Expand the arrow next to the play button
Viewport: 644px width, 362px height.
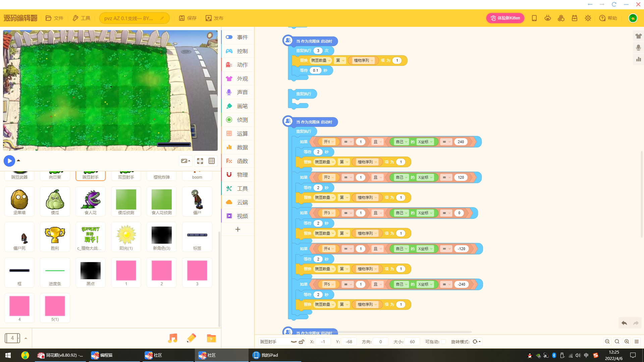(x=18, y=161)
